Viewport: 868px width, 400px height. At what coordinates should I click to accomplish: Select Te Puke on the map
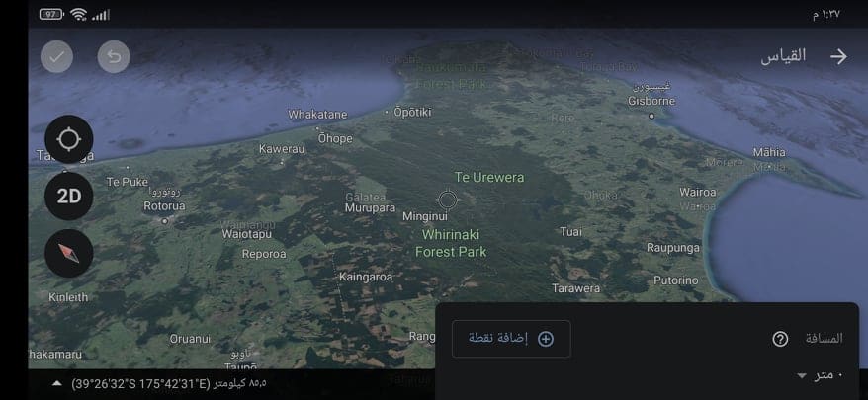tap(128, 182)
